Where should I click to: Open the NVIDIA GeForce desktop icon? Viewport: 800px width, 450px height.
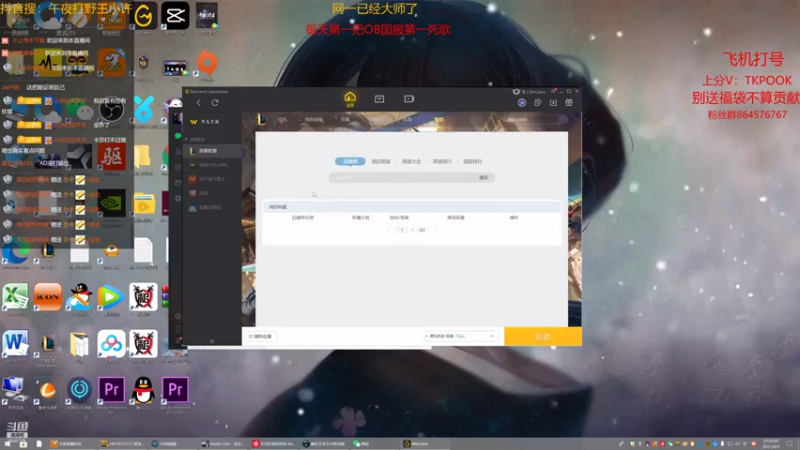[x=112, y=203]
